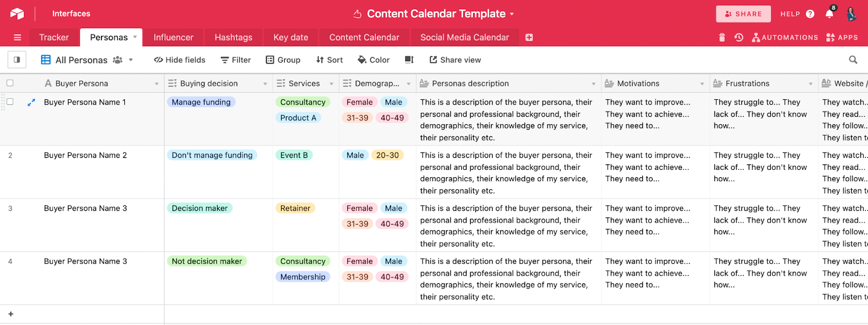Add a new row with the plus
868x325 pixels.
[11, 314]
